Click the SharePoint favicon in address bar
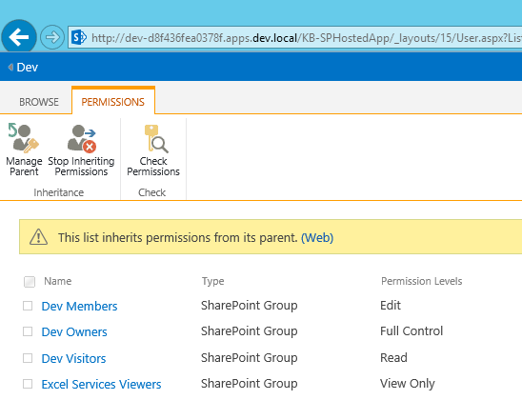 coord(79,37)
